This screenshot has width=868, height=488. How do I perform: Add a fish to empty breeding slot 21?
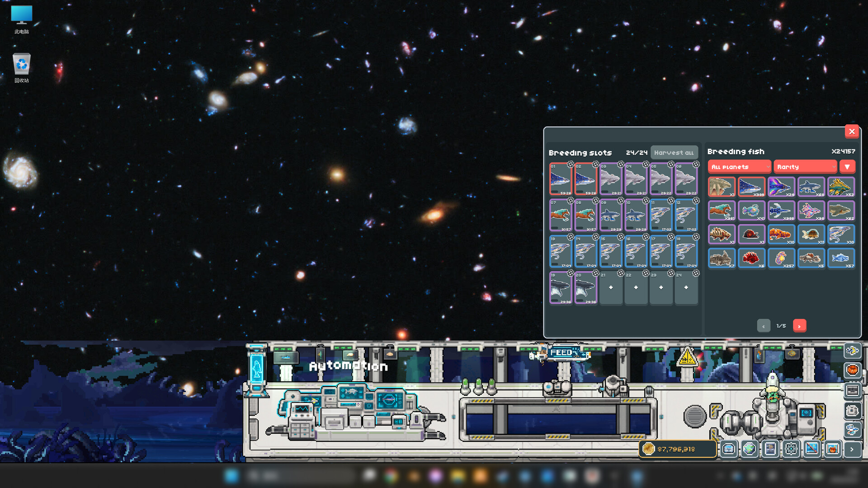[x=611, y=288]
